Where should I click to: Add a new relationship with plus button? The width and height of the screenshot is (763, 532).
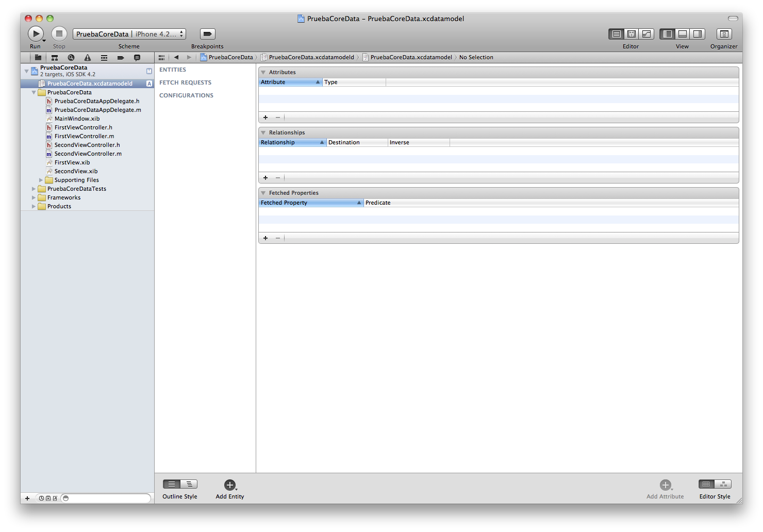(266, 178)
